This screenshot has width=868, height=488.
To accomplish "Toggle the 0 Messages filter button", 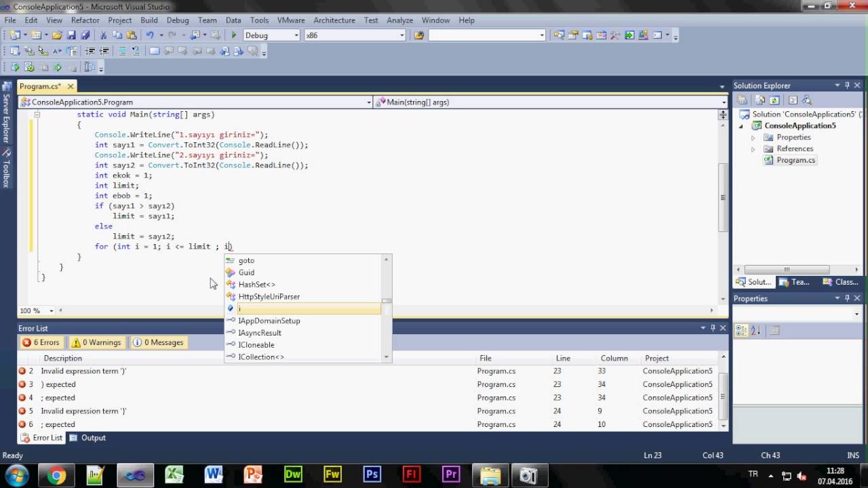I will [158, 342].
